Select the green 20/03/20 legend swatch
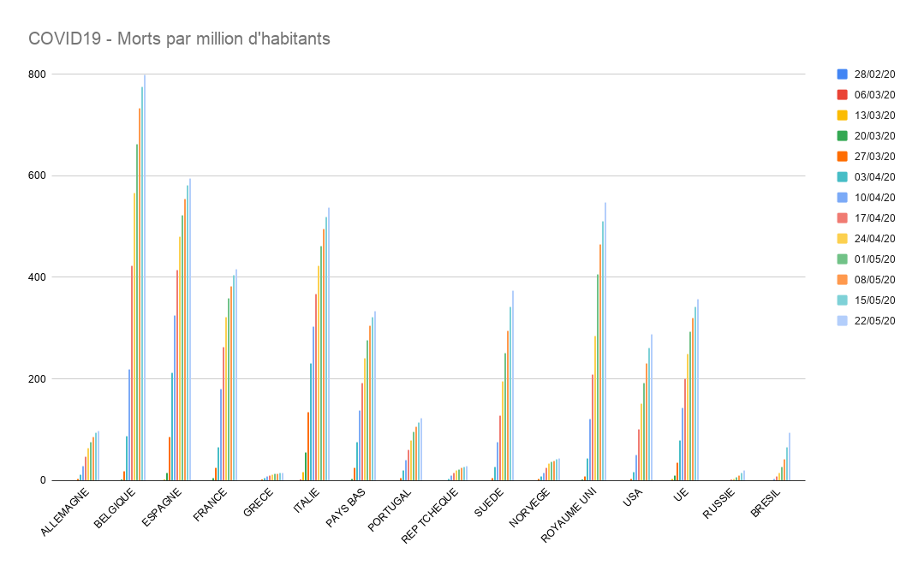This screenshot has width=924, height=571. (x=842, y=135)
